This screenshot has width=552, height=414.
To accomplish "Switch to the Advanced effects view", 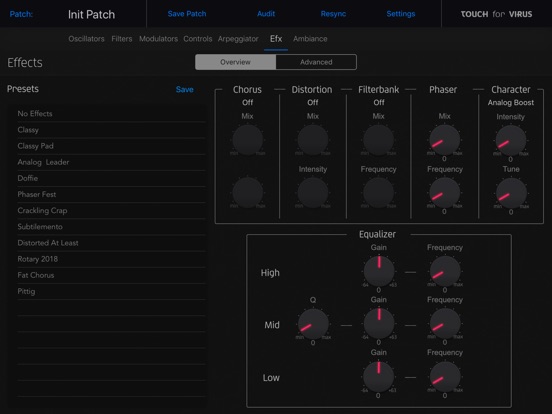I will pyautogui.click(x=316, y=62).
